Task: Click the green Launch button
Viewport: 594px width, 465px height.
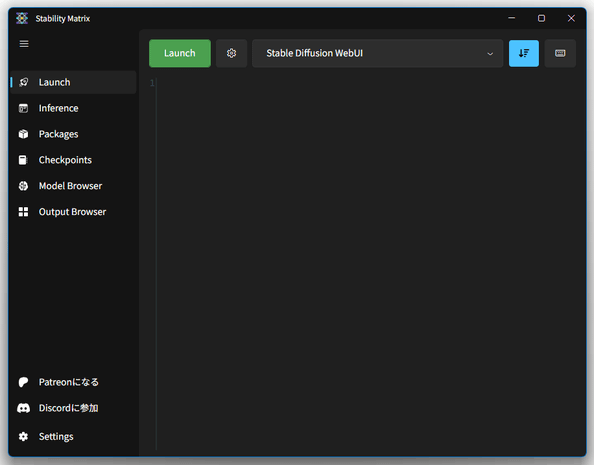Action: point(180,53)
